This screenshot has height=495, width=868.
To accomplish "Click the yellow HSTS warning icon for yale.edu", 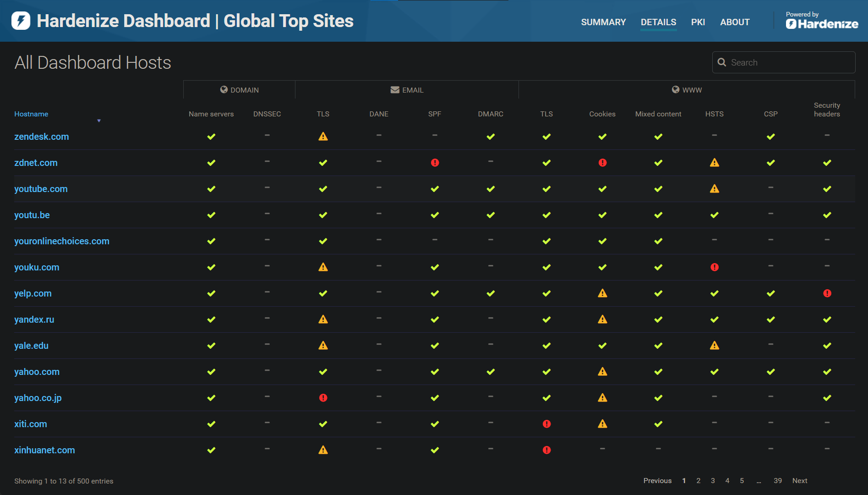I will (x=714, y=346).
